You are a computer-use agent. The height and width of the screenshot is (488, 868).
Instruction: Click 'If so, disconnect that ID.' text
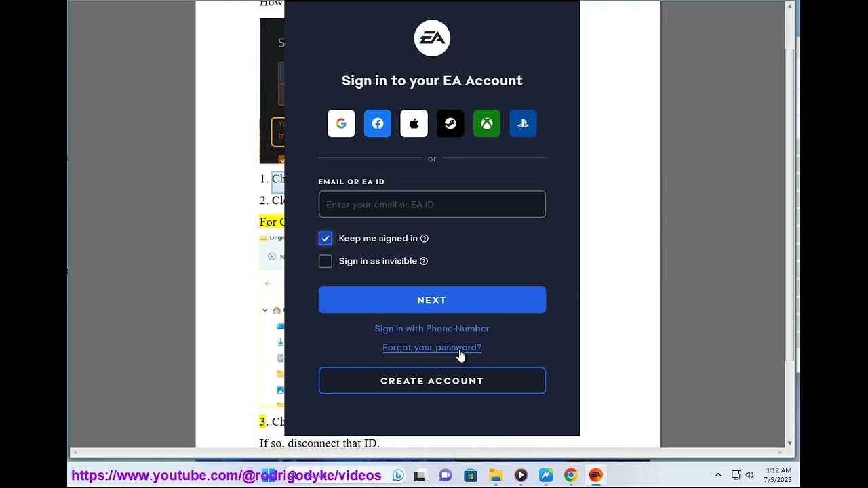pos(319,443)
